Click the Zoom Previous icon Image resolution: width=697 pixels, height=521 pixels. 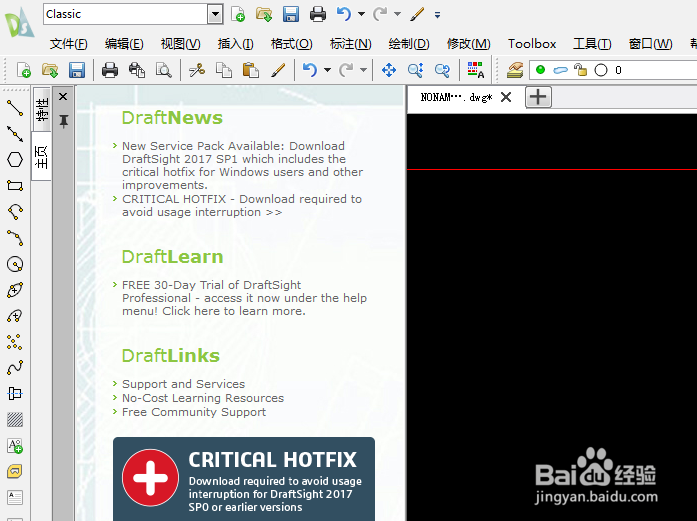[x=442, y=70]
